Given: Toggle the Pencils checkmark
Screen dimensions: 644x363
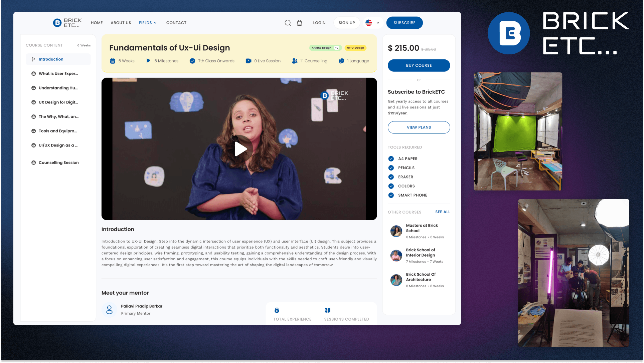Looking at the screenshot, I should tap(391, 168).
